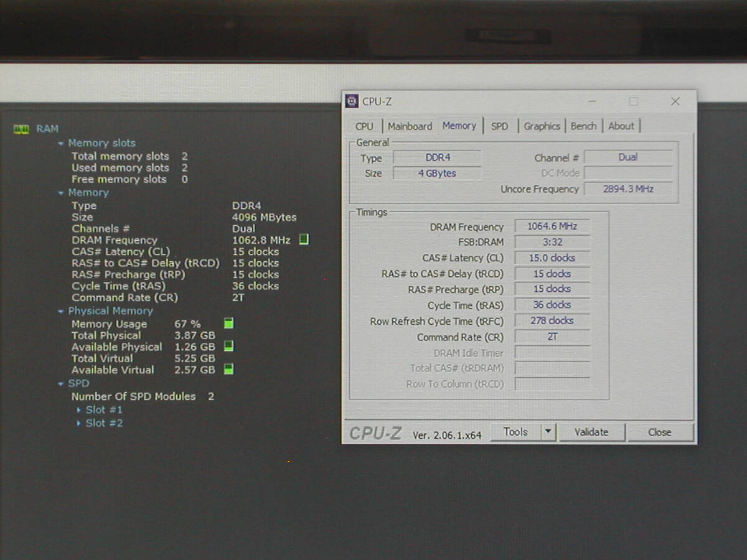747x560 pixels.
Task: Click the CPU-Z version text "Ver. 2.06.1.x64"
Action: pos(447,436)
